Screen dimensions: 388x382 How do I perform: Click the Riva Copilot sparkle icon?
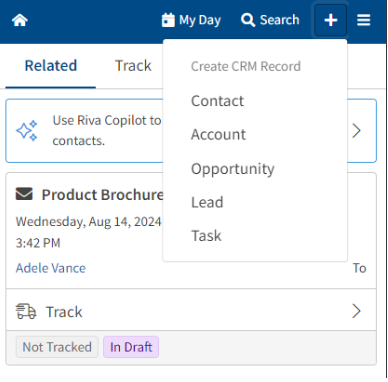(27, 131)
